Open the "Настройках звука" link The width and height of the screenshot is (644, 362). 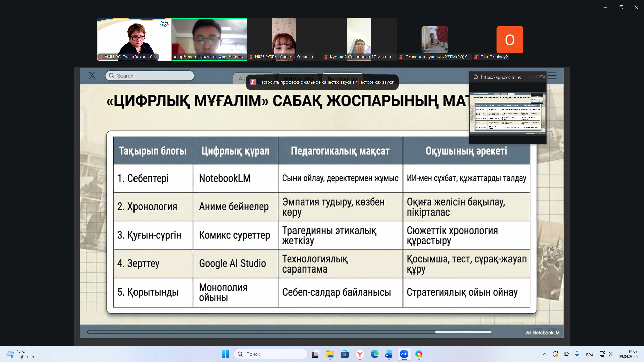[375, 82]
